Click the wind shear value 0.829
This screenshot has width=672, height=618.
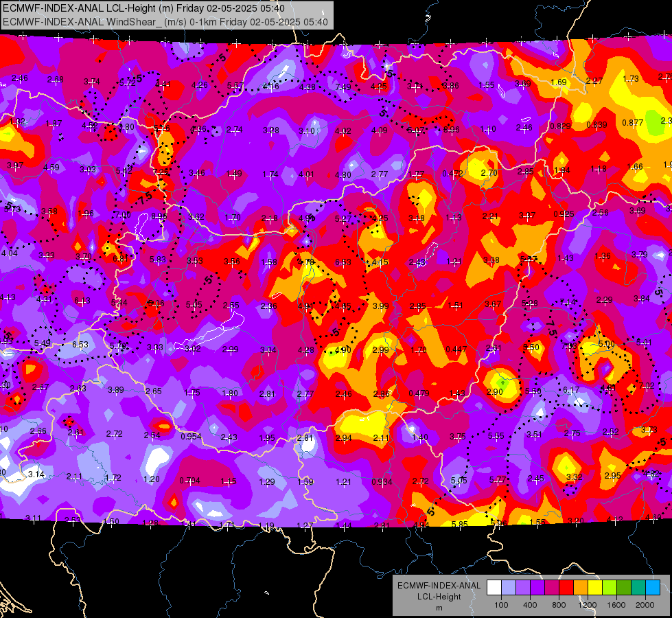pyautogui.click(x=560, y=126)
